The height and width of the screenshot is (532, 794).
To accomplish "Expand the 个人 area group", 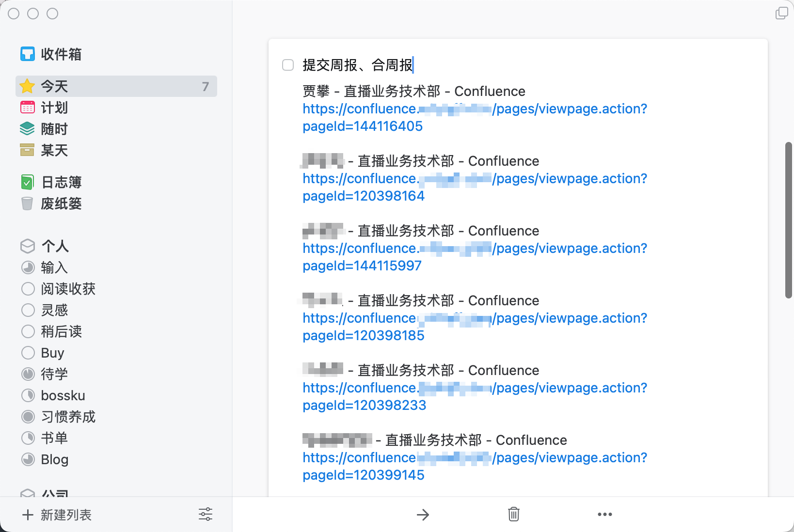I will pos(55,246).
